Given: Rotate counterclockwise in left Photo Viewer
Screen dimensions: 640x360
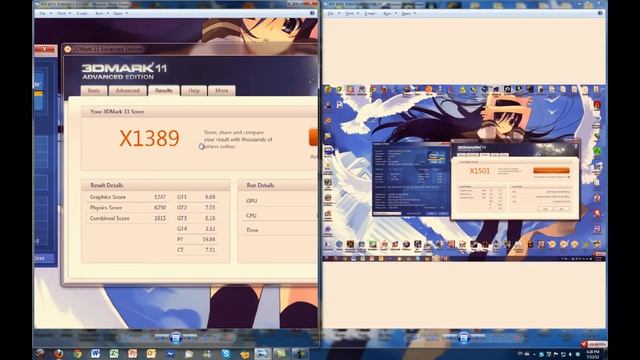Looking at the screenshot, I should coord(205,338).
